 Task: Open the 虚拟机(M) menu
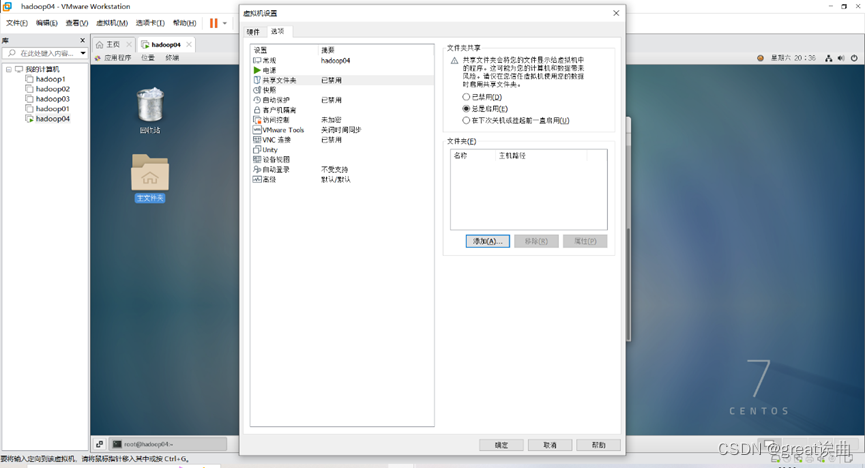click(112, 23)
